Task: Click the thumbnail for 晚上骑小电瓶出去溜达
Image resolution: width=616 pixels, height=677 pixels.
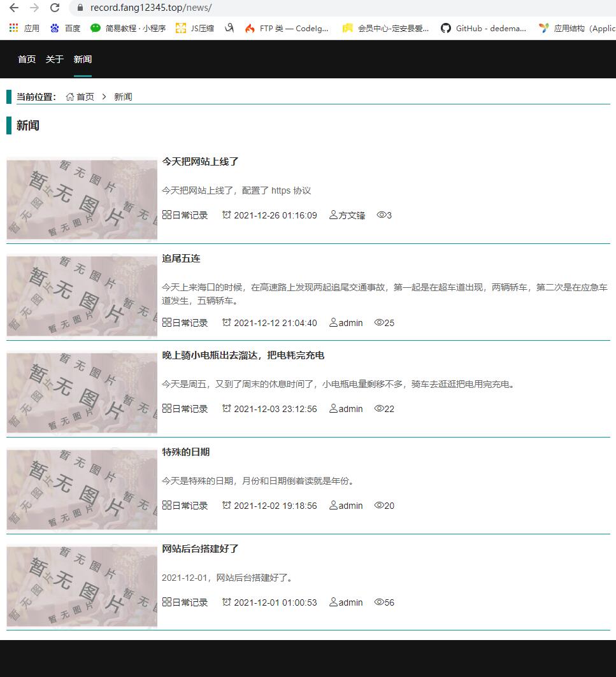Action: point(82,393)
